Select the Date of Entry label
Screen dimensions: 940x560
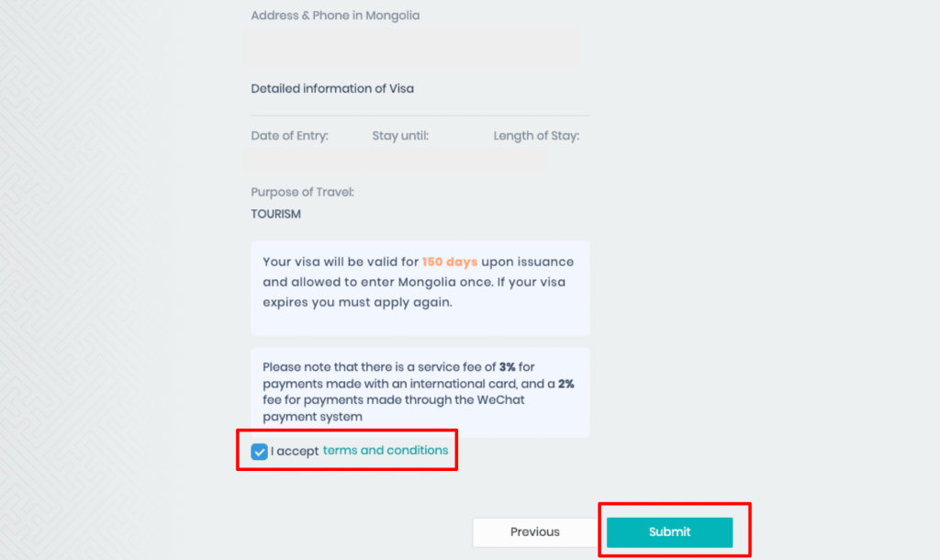[x=289, y=136]
